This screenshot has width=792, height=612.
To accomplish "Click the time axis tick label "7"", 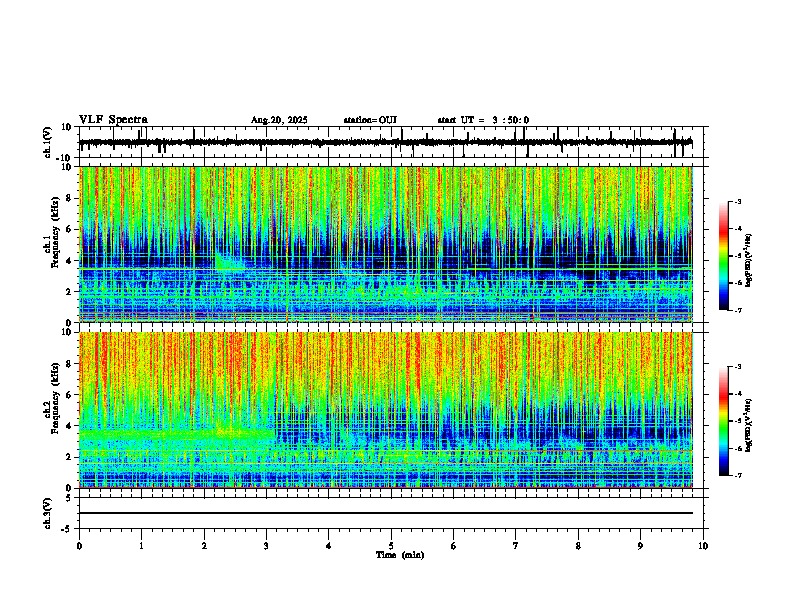I will tap(516, 545).
